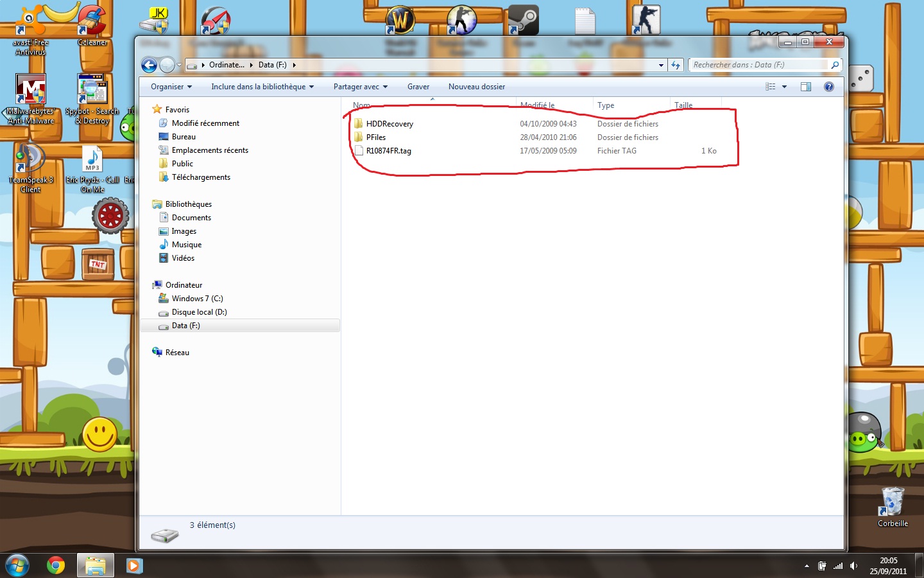This screenshot has width=924, height=578.
Task: Open the recent pages dropdown arrow
Action: [x=179, y=65]
